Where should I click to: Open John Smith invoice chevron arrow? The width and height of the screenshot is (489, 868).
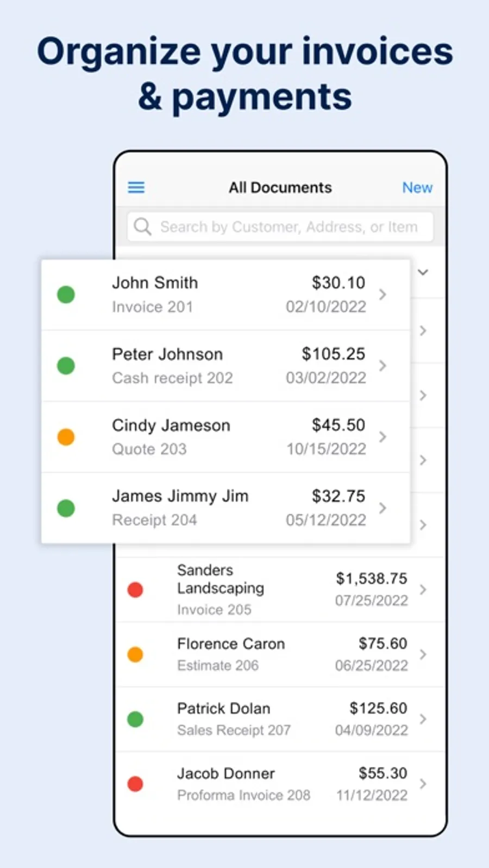pyautogui.click(x=383, y=294)
